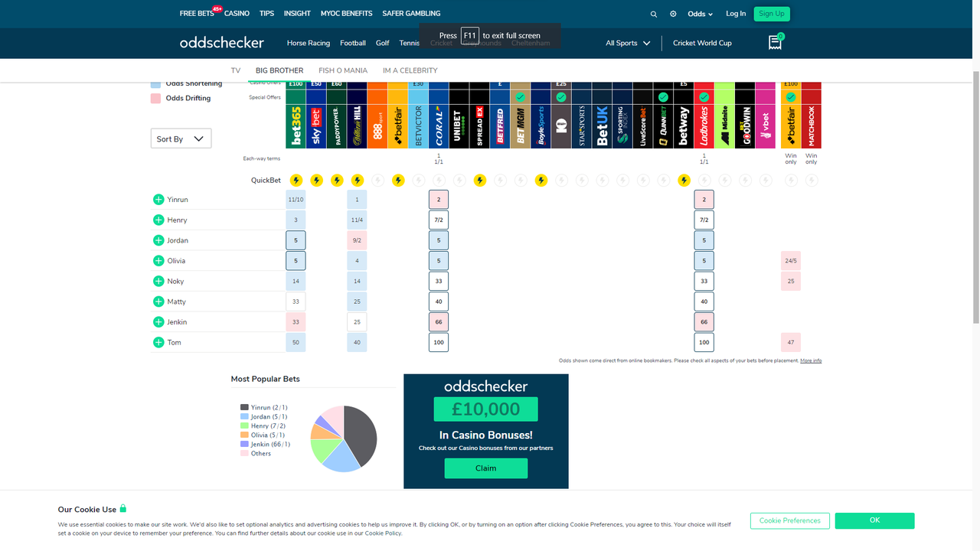Select the Betfred bookmaker logo

500,127
